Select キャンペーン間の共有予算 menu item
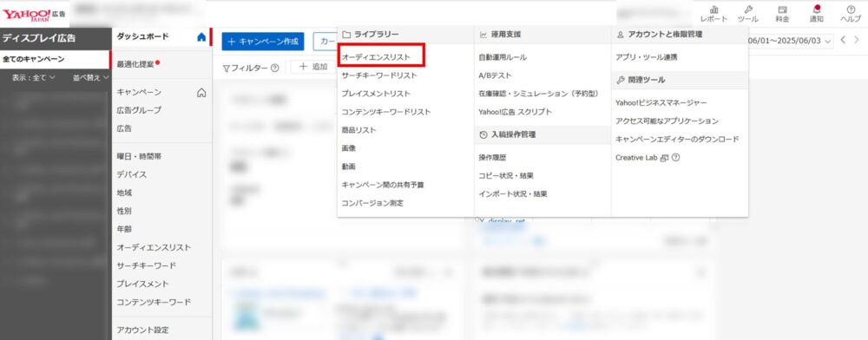Viewport: 868px width, 340px height. [383, 185]
